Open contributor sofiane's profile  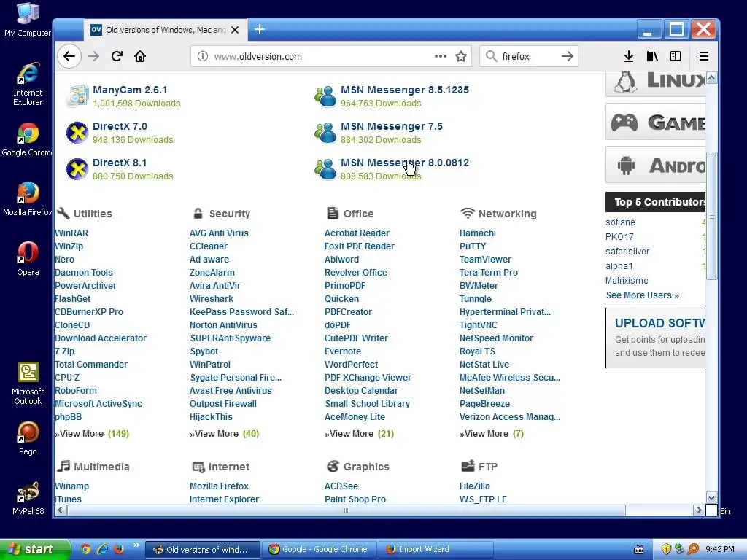click(x=620, y=222)
